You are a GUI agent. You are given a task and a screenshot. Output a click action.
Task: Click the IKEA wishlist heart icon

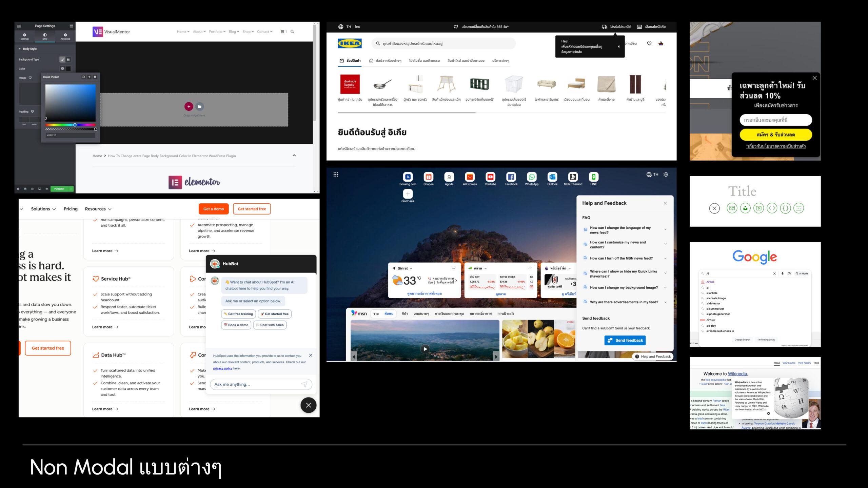coord(649,43)
